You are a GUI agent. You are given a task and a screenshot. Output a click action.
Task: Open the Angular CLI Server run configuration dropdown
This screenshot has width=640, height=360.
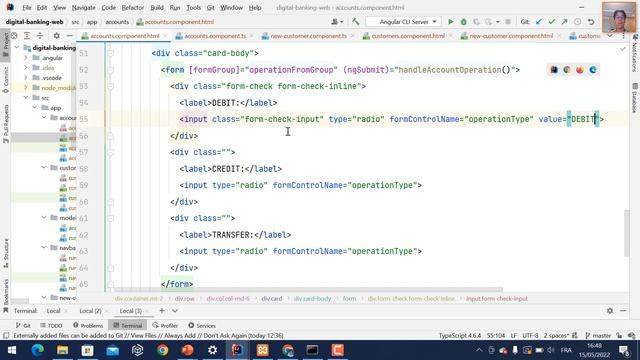pyautogui.click(x=403, y=22)
